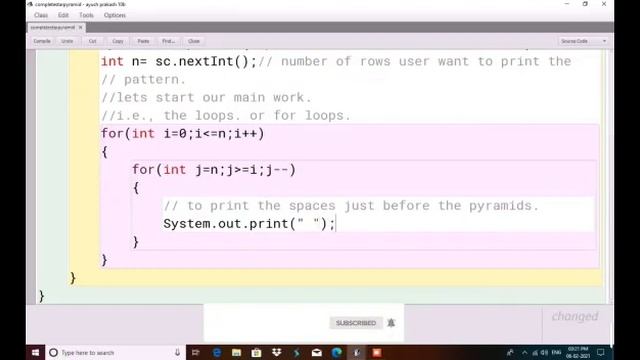This screenshot has width=640, height=360.
Task: Click '// to print the spaces' comment line
Action: click(351, 206)
